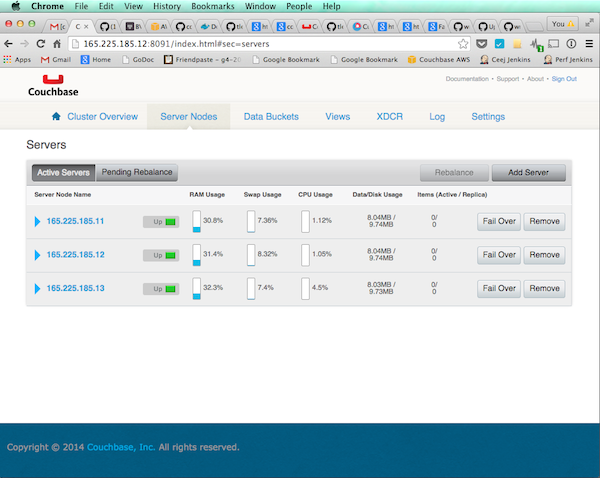Screen dimensions: 600x478
Task: Switch to the Gmail browser tab
Action: tap(57, 26)
